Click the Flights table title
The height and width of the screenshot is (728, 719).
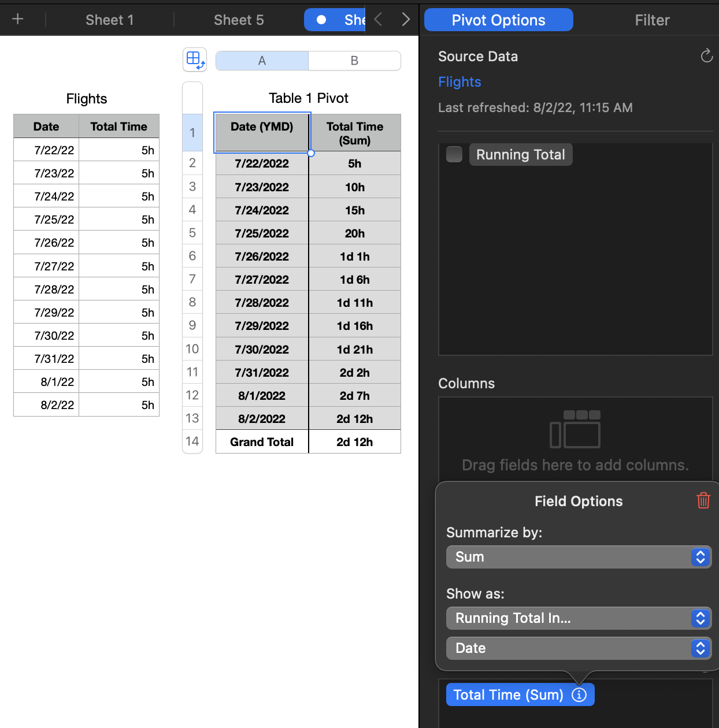click(87, 99)
